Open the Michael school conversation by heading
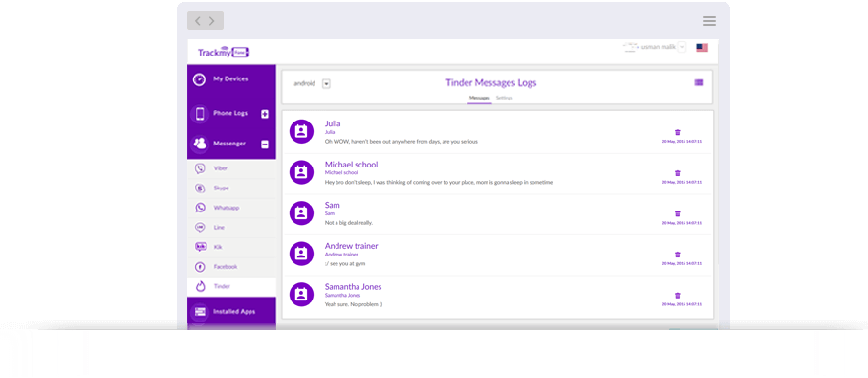This screenshot has height=378, width=868. 352,165
